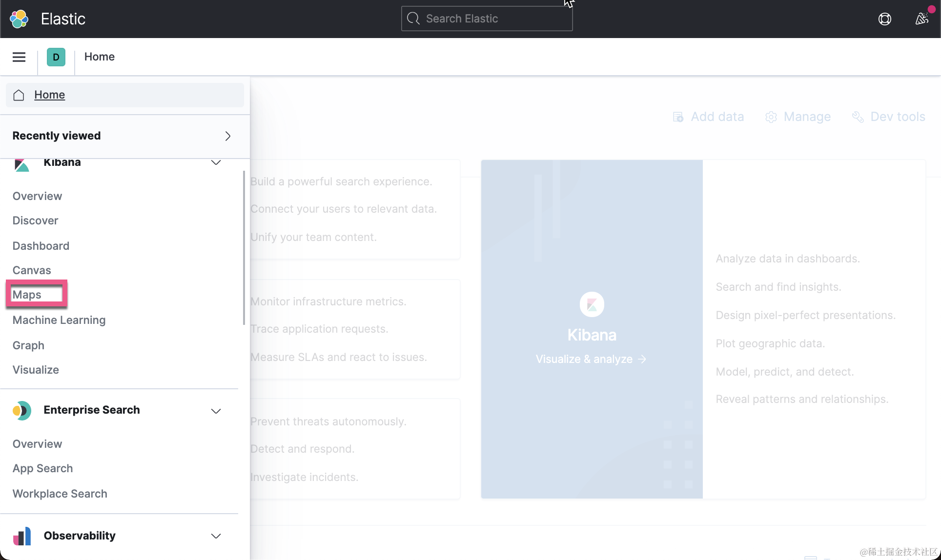Select Machine Learning menu item

pos(59,320)
